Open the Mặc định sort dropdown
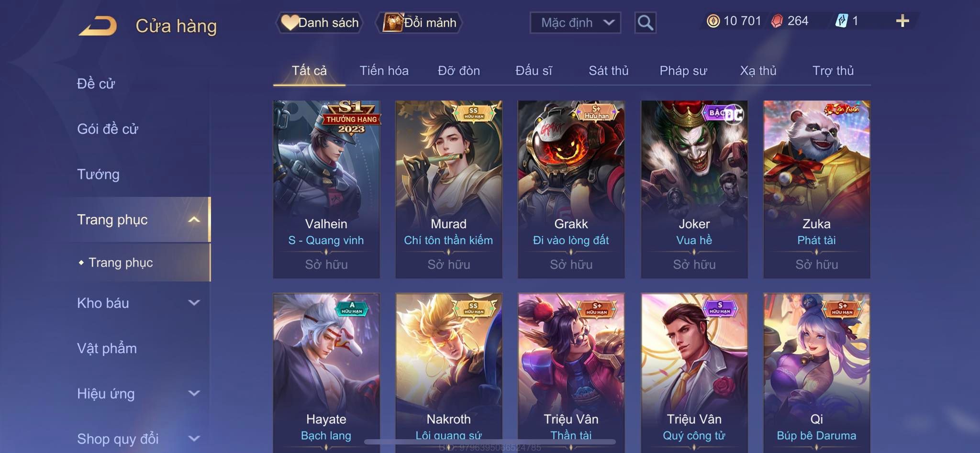 coord(575,22)
